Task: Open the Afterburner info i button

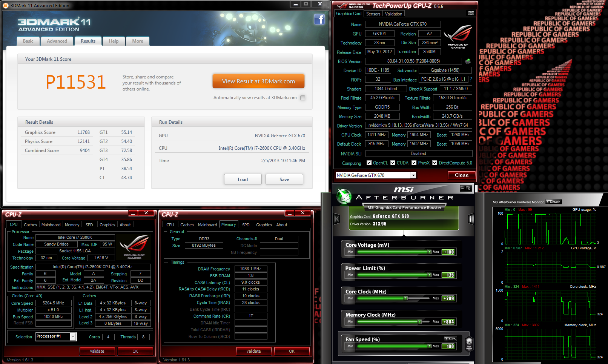Action: [x=471, y=219]
